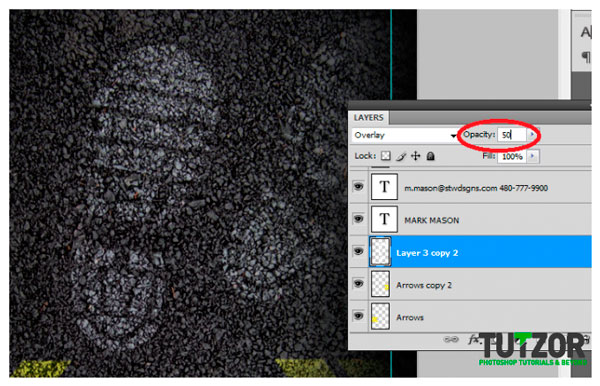The width and height of the screenshot is (600, 386).
Task: Hide the Layer 3 copy 2 layer
Action: coord(358,251)
